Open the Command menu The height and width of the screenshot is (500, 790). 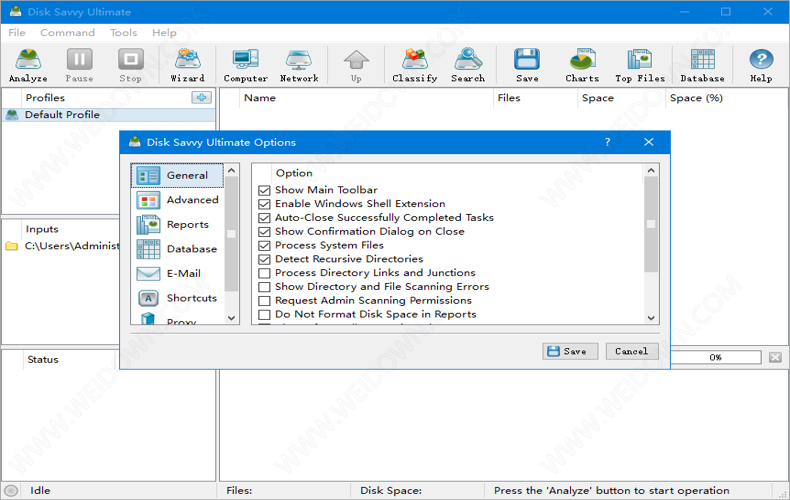pyautogui.click(x=68, y=33)
